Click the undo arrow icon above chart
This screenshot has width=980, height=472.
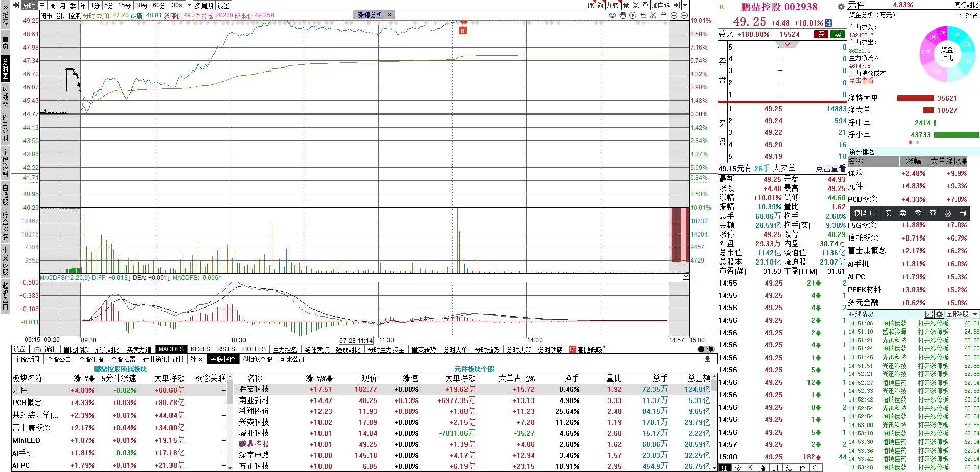point(643,16)
